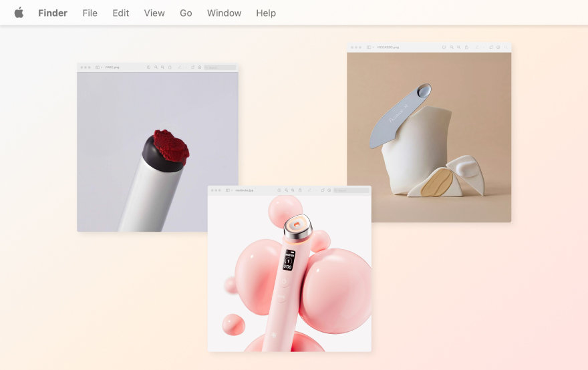The image size is (588, 370).
Task: Open highlight options dropdown in PICCASSO window
Action: click(484, 47)
